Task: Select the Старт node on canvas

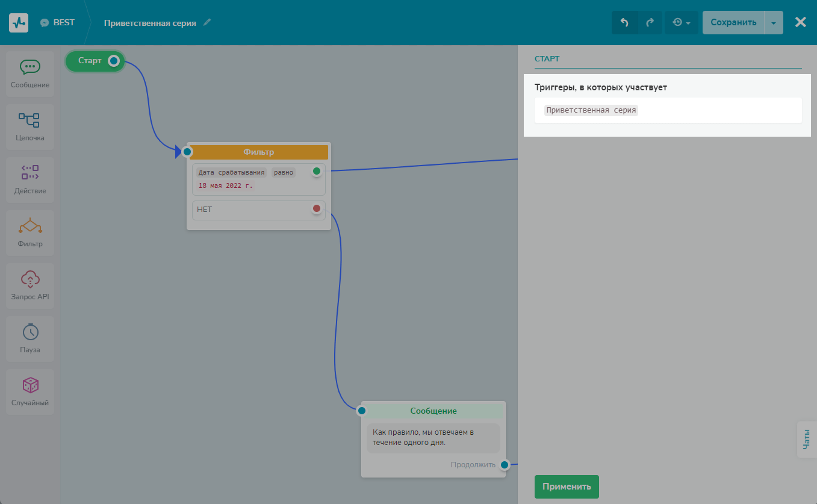Action: (90, 61)
